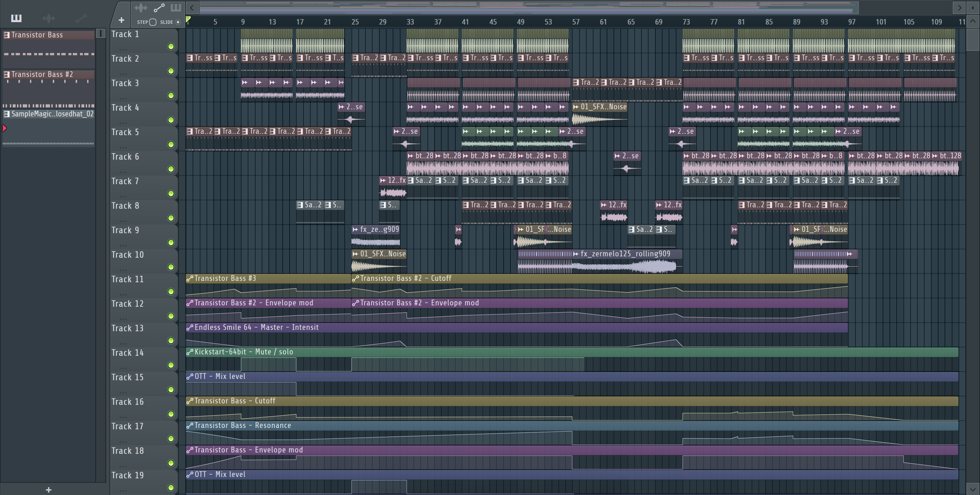This screenshot has height=495, width=980.
Task: Click the left arrow to move the timeline back
Action: pyautogui.click(x=192, y=7)
